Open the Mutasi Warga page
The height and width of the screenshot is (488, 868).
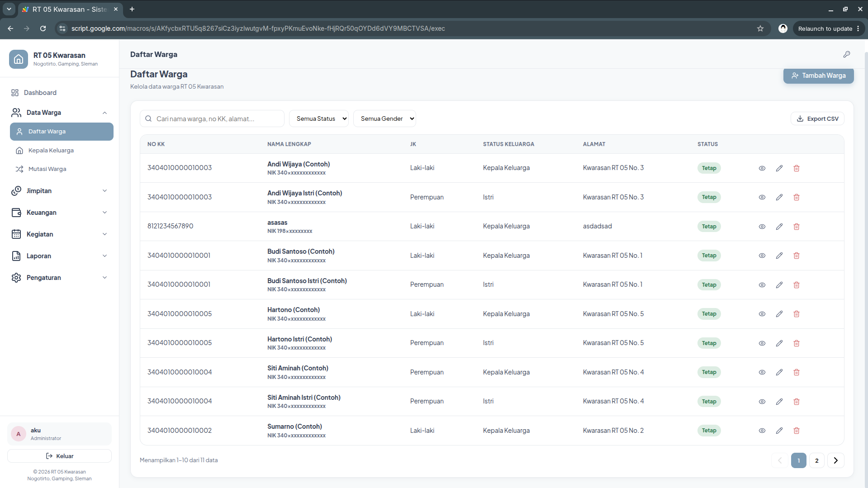tap(62, 169)
